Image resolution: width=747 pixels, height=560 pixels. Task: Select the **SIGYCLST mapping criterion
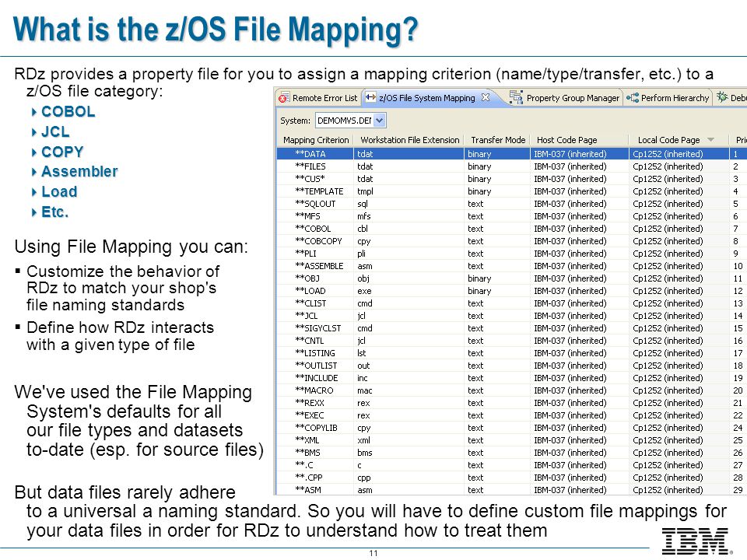pyautogui.click(x=317, y=328)
